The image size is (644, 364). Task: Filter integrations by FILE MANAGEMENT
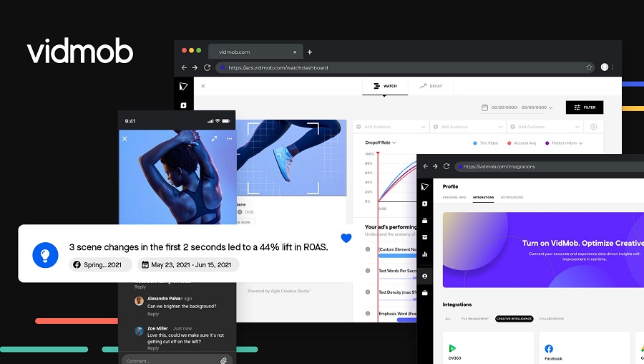pyautogui.click(x=475, y=319)
